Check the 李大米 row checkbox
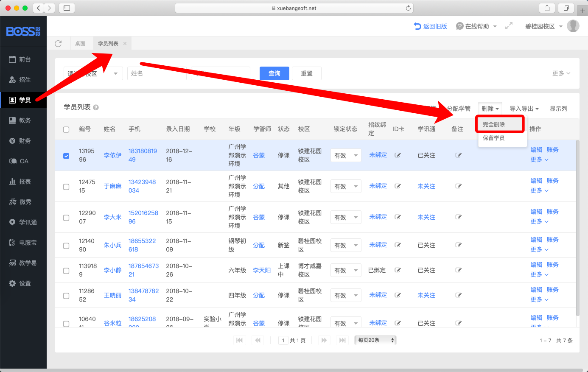The height and width of the screenshot is (372, 588). 66,218
